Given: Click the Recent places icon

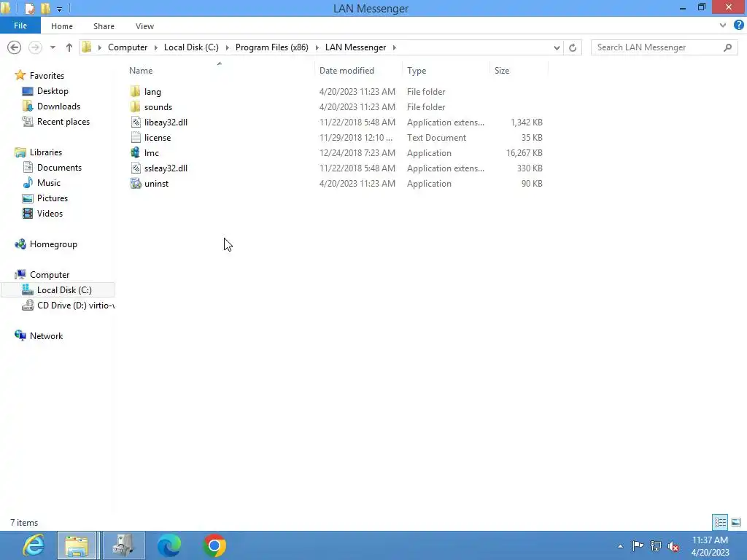Looking at the screenshot, I should (x=28, y=122).
